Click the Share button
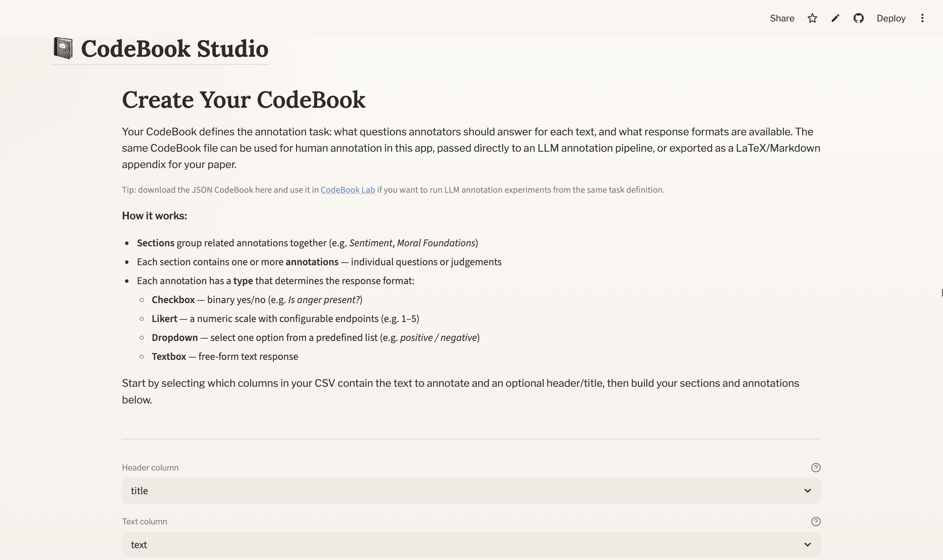This screenshot has height=560, width=943. pyautogui.click(x=782, y=18)
